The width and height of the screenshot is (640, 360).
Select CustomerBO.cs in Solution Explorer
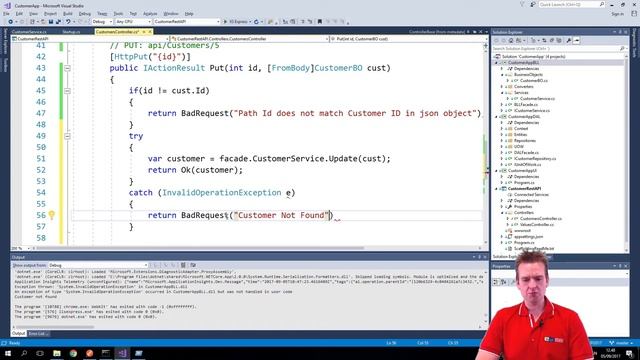(534, 80)
